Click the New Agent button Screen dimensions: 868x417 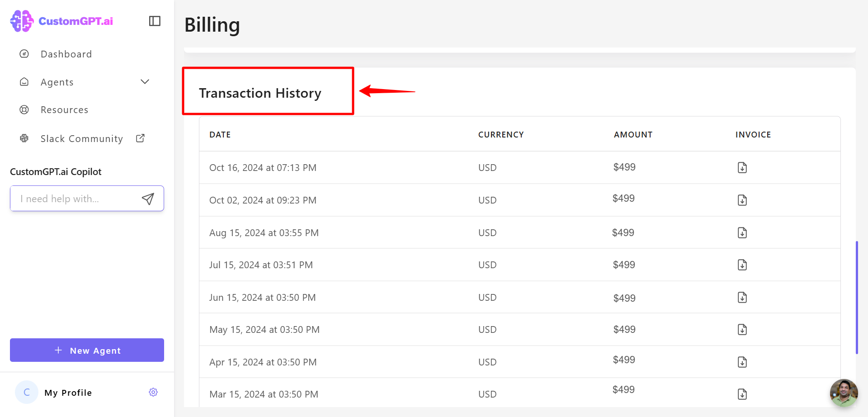tap(87, 351)
